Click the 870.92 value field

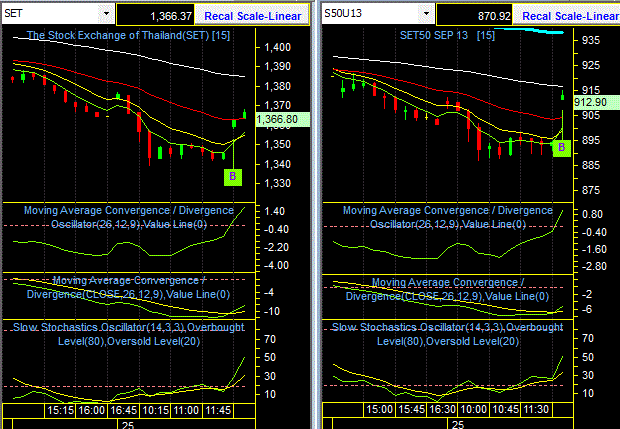[474, 16]
